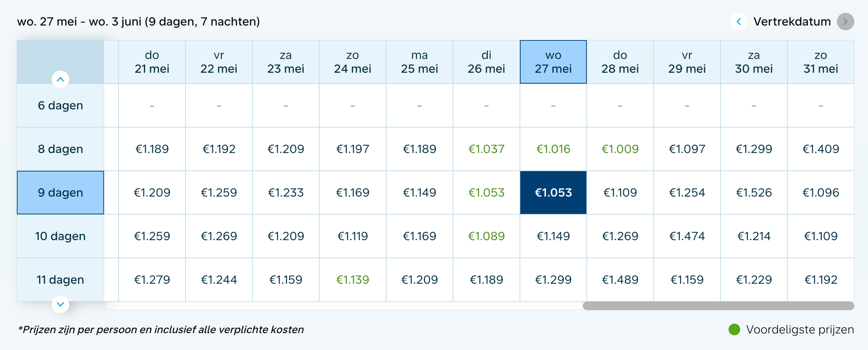Screen dimensions: 868x350
Task: Click the next departure date arrow
Action: (845, 21)
